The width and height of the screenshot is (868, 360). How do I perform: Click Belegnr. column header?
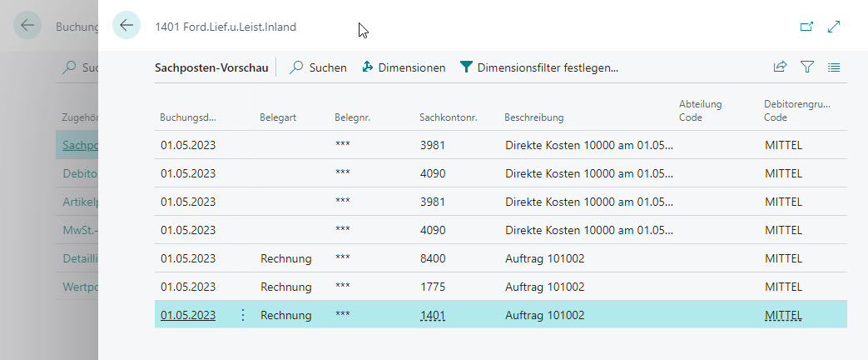click(353, 117)
